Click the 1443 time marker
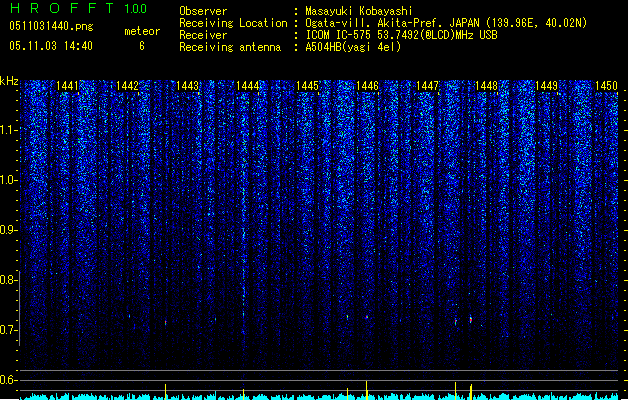 click(187, 85)
